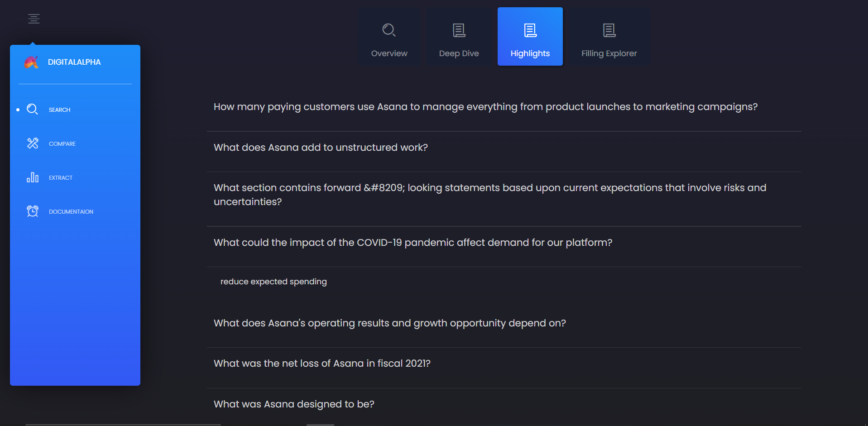Click the Overview tab magnifier icon
This screenshot has width=868, height=426.
pos(389,30)
